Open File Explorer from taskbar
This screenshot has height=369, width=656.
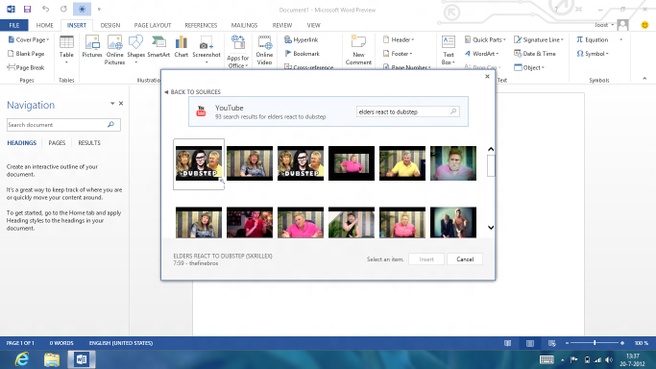[52, 360]
